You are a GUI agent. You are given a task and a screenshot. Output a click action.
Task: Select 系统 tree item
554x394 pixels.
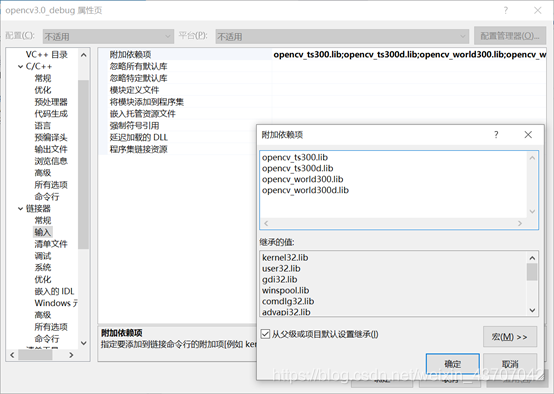click(43, 267)
